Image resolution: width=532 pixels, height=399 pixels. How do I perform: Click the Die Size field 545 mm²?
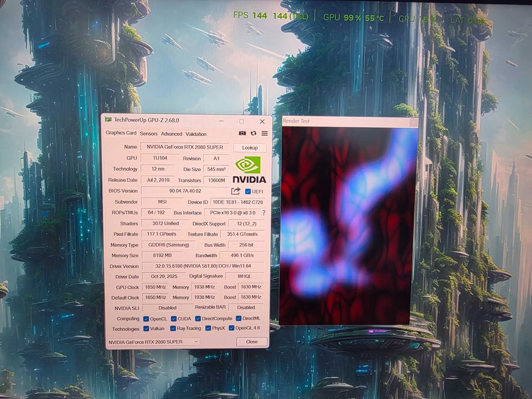click(x=217, y=169)
